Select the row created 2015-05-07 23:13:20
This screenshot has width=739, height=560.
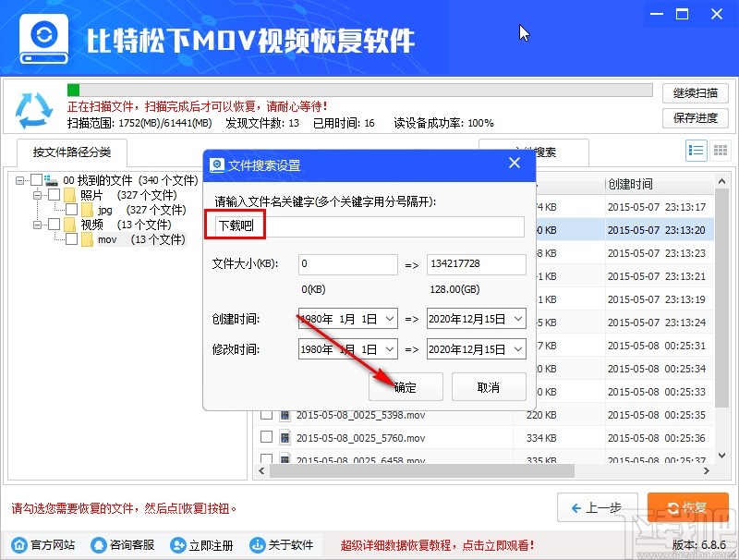click(x=624, y=230)
